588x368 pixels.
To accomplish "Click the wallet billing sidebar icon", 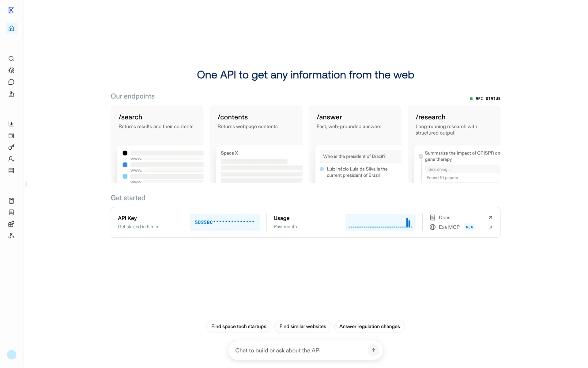I will [x=11, y=136].
